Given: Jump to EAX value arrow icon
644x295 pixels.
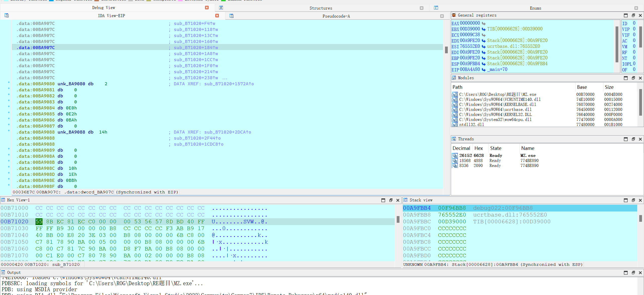Looking at the screenshot, I should point(484,23).
